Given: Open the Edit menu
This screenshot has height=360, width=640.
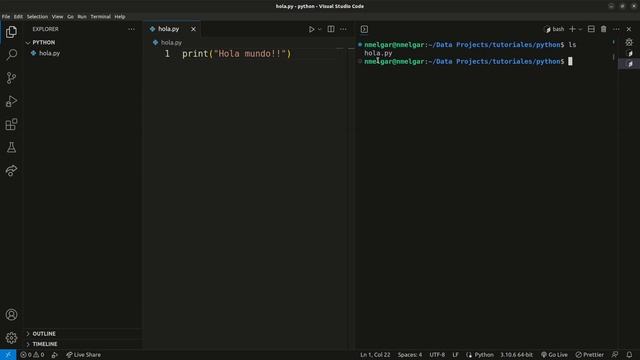Looking at the screenshot, I should pyautogui.click(x=18, y=17).
